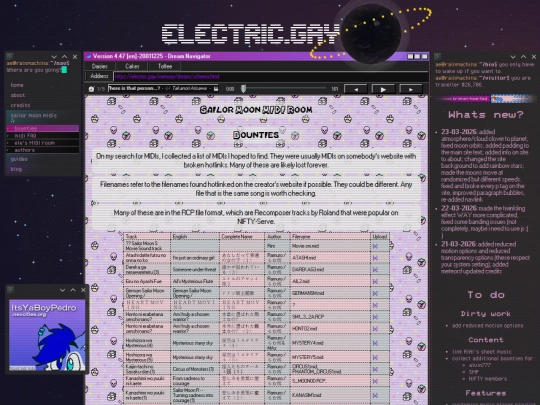The height and width of the screenshot is (405, 540).
Task: Expand the navigation panel with up chevron
Action: tap(64, 56)
